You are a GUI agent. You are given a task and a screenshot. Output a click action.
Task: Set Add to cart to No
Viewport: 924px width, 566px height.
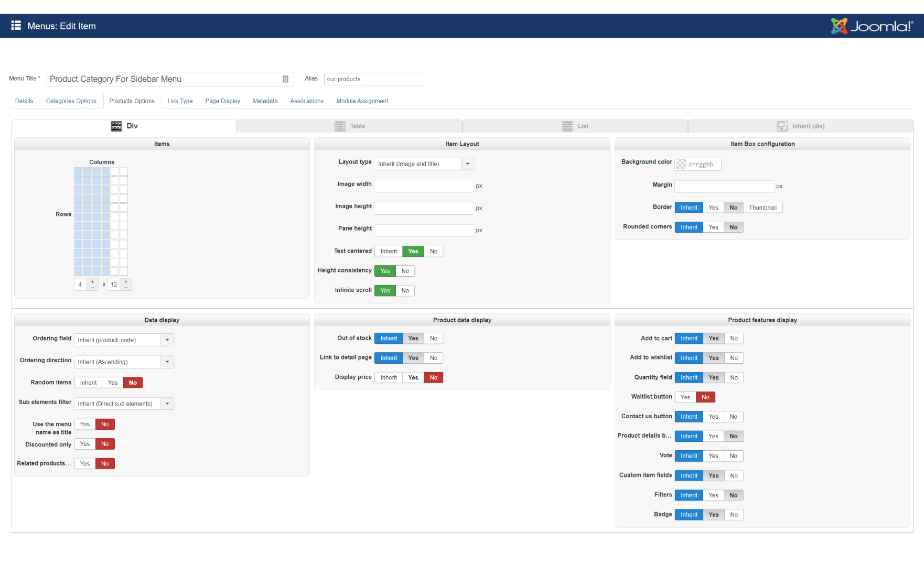(734, 339)
